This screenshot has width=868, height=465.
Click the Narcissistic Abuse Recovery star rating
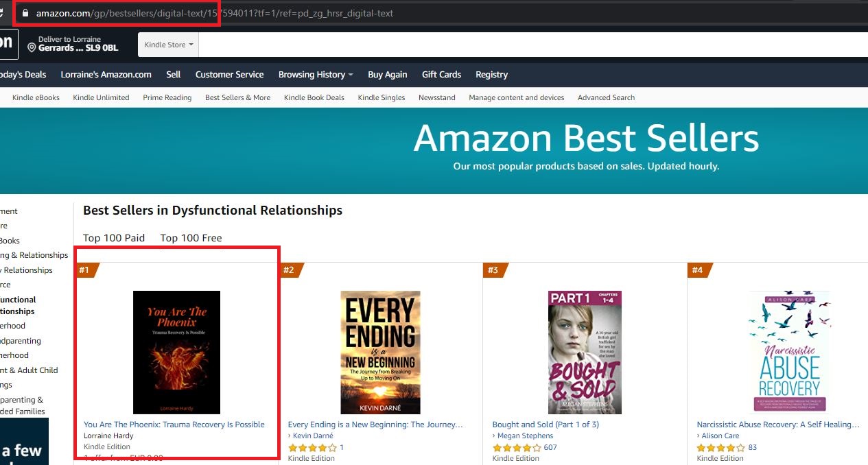[721, 448]
